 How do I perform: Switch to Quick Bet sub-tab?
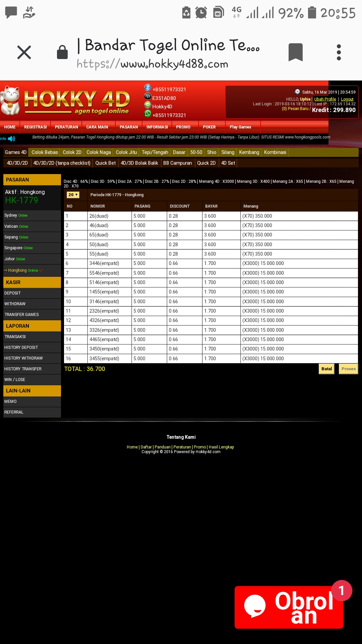click(x=106, y=163)
